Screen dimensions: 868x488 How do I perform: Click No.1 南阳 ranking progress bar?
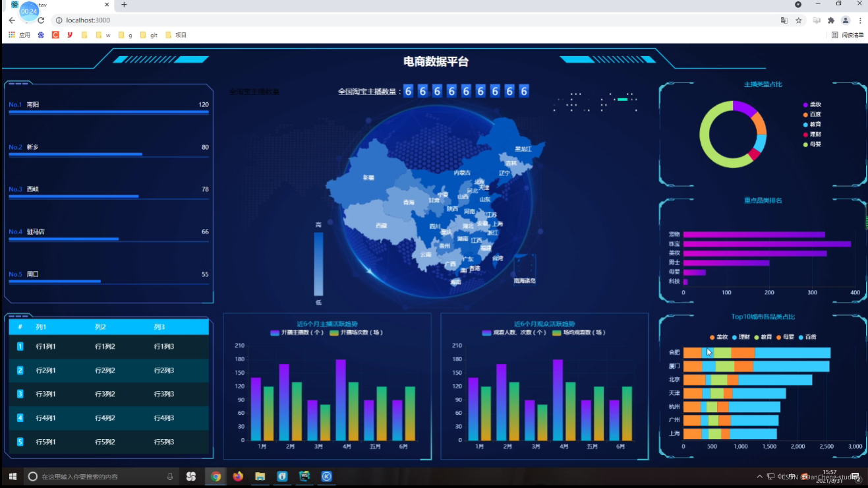click(x=109, y=112)
